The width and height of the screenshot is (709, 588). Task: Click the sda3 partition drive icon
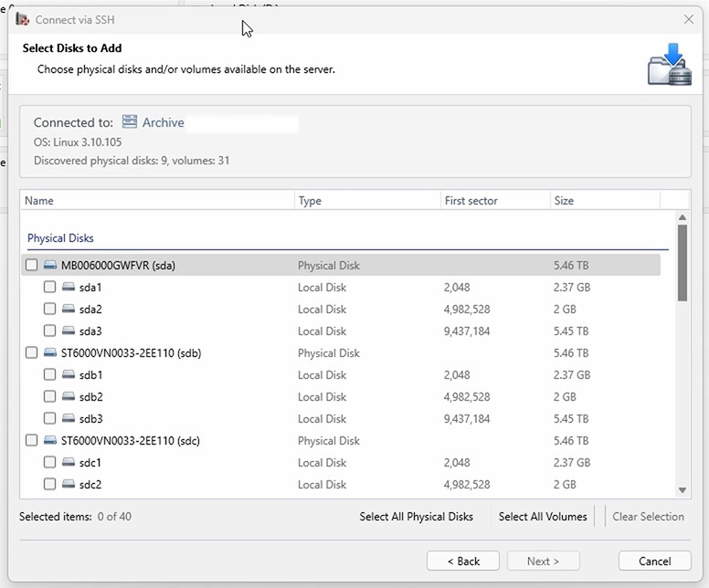coord(69,331)
